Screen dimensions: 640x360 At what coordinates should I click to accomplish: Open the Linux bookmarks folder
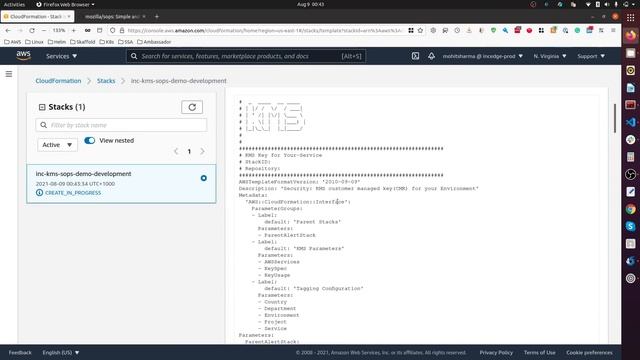tap(34, 42)
